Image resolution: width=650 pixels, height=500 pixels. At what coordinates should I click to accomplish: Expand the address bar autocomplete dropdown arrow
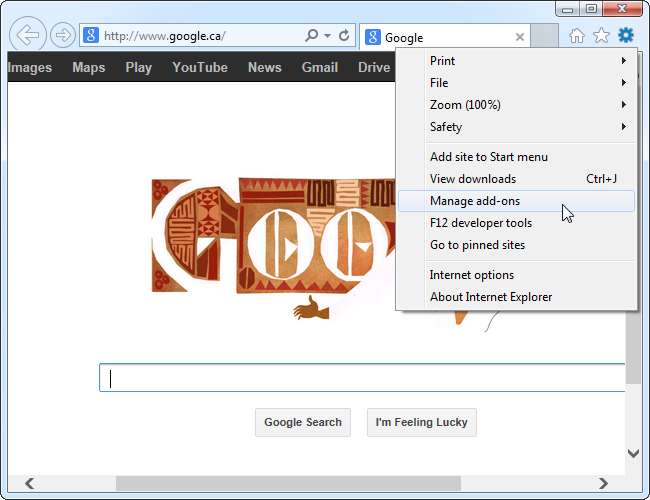tap(327, 36)
